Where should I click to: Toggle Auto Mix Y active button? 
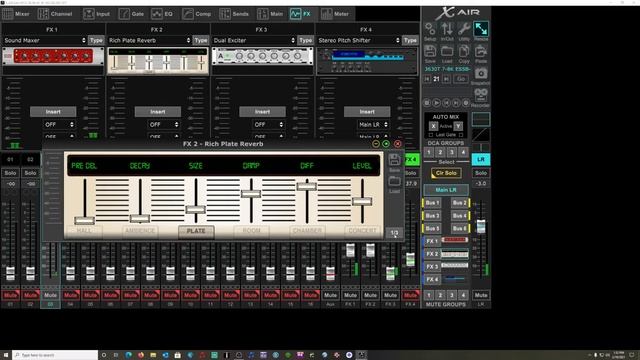coord(458,126)
